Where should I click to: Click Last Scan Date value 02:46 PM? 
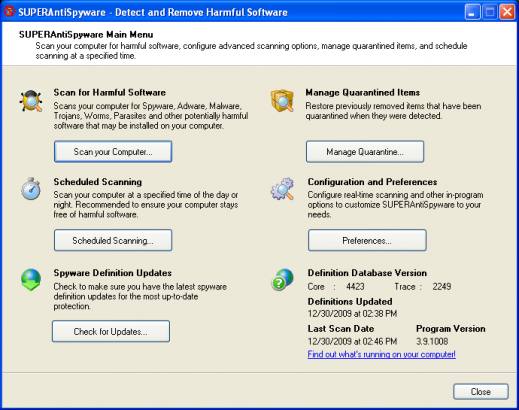tap(352, 341)
